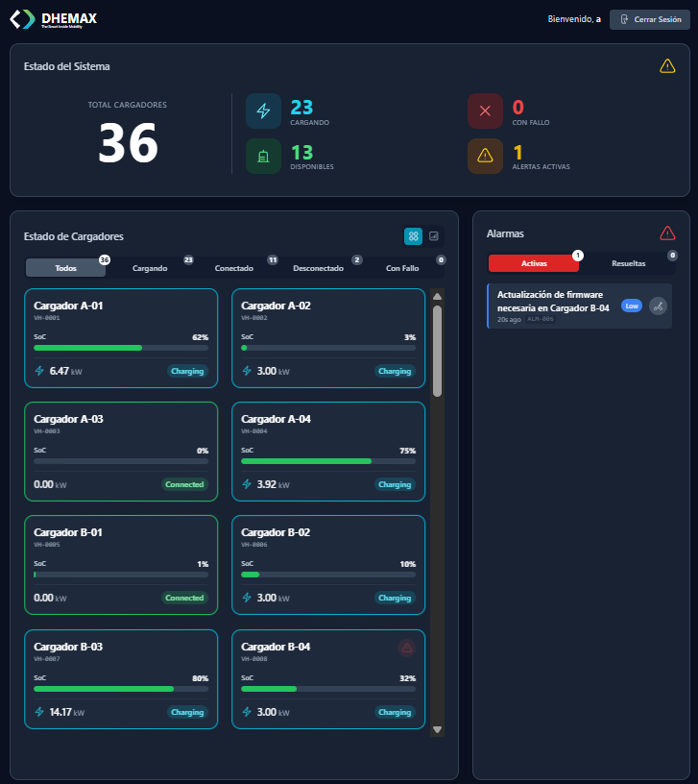The image size is (698, 784).
Task: Select the Conectado filter tab
Action: pos(234,268)
